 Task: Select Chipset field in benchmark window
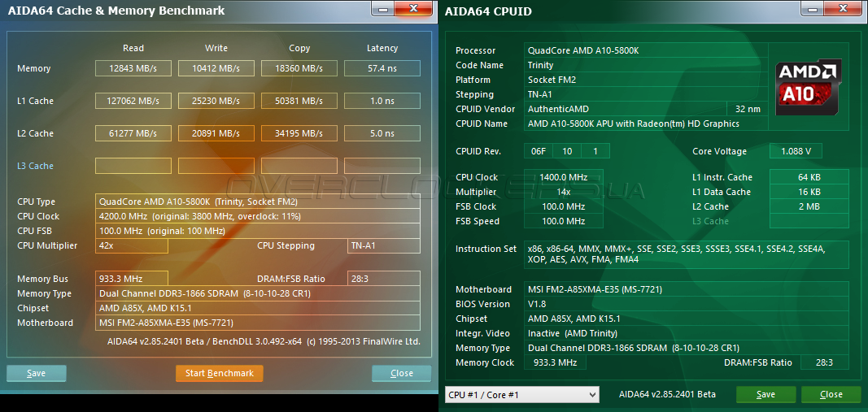pyautogui.click(x=257, y=308)
